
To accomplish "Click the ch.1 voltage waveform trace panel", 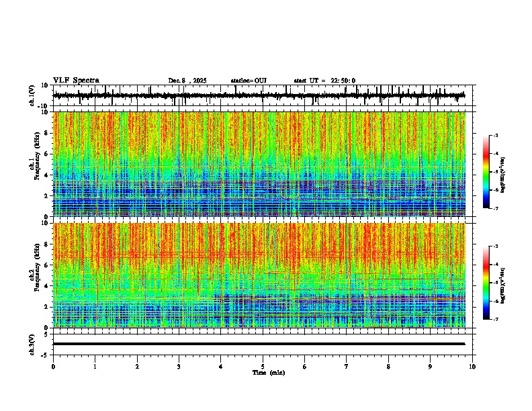I will (264, 95).
